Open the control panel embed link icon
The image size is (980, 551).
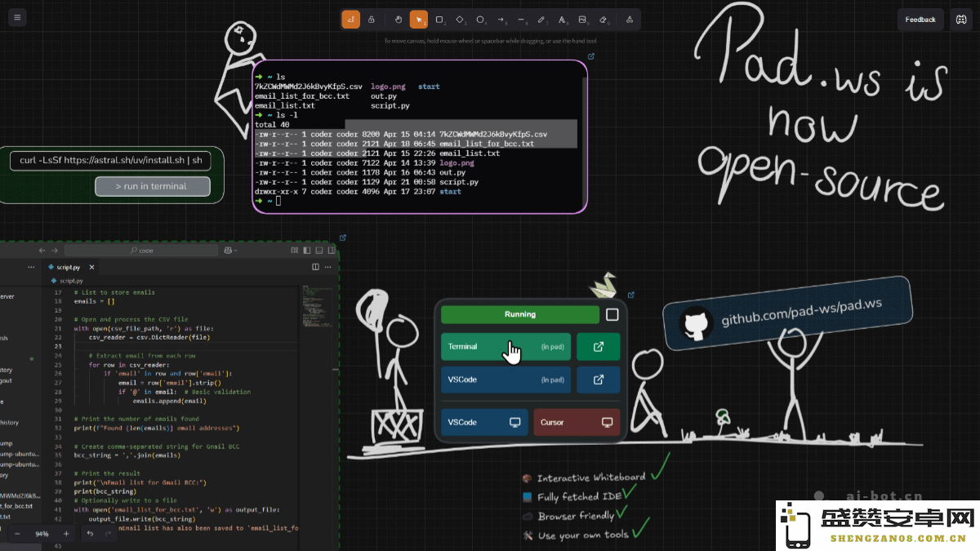tap(631, 295)
